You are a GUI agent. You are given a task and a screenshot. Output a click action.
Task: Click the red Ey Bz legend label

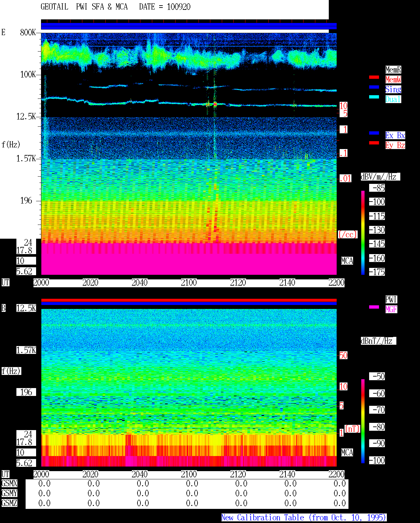[x=395, y=145]
